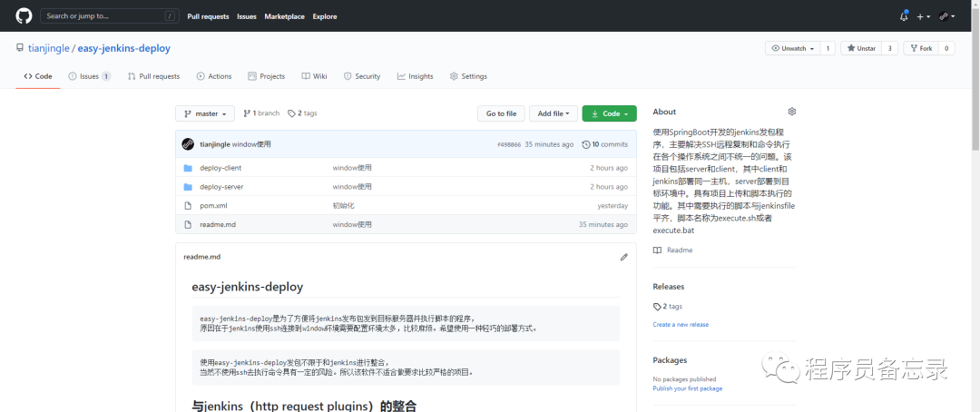Screen dimensions: 980x412
Task: Open the Releases heading link
Action: pos(669,287)
